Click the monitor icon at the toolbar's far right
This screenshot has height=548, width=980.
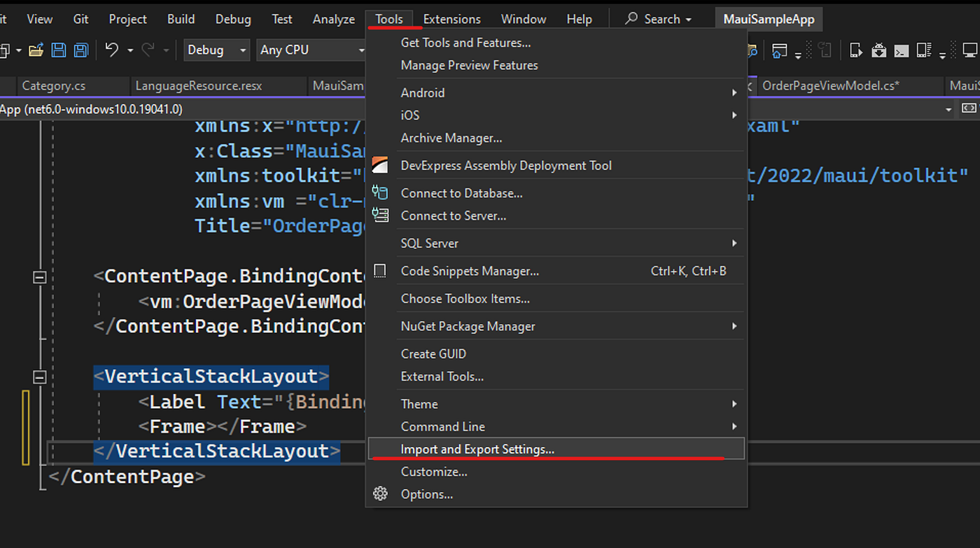tap(969, 50)
